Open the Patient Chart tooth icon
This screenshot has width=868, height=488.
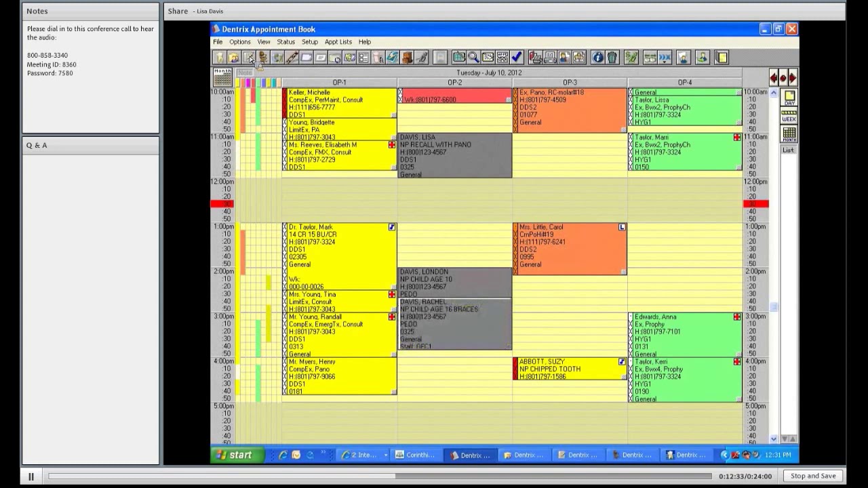(x=220, y=58)
